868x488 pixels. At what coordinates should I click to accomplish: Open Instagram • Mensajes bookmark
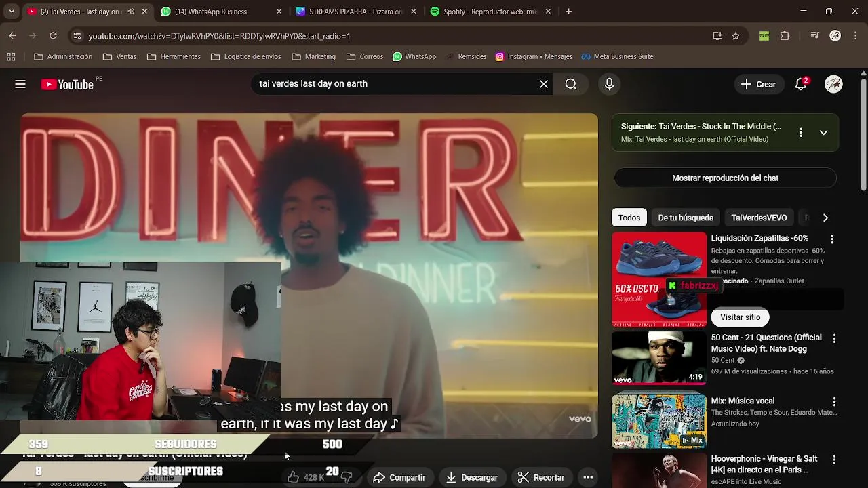534,56
